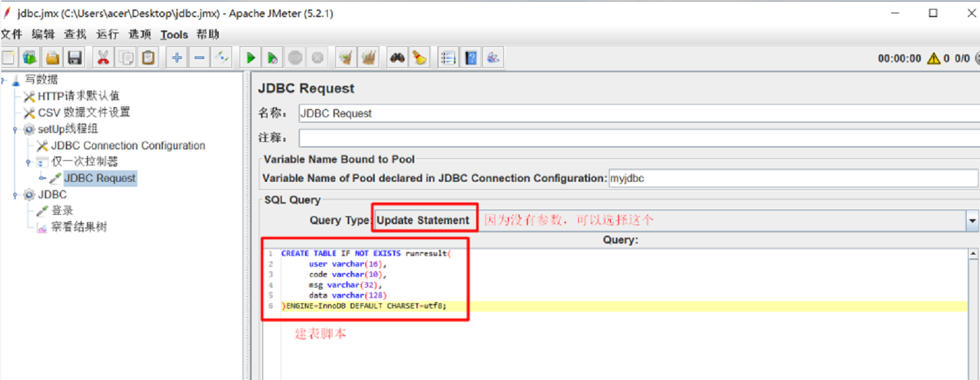This screenshot has height=380, width=980.
Task: Click the Shutdown test toolbar icon
Action: [x=318, y=58]
